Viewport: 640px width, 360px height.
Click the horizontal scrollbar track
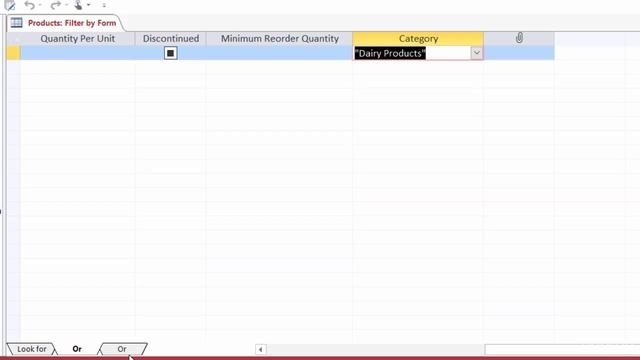(x=375, y=349)
